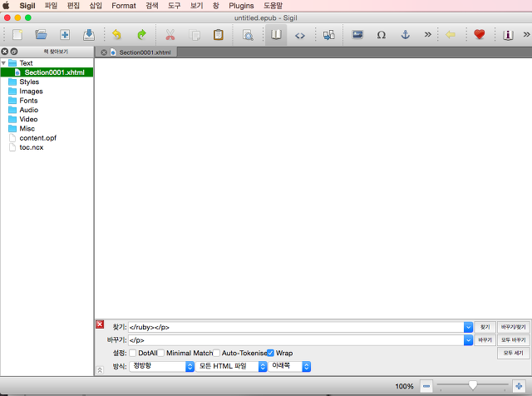The height and width of the screenshot is (396, 532).
Task: Click the 모두 바꾸기 button
Action: click(514, 340)
